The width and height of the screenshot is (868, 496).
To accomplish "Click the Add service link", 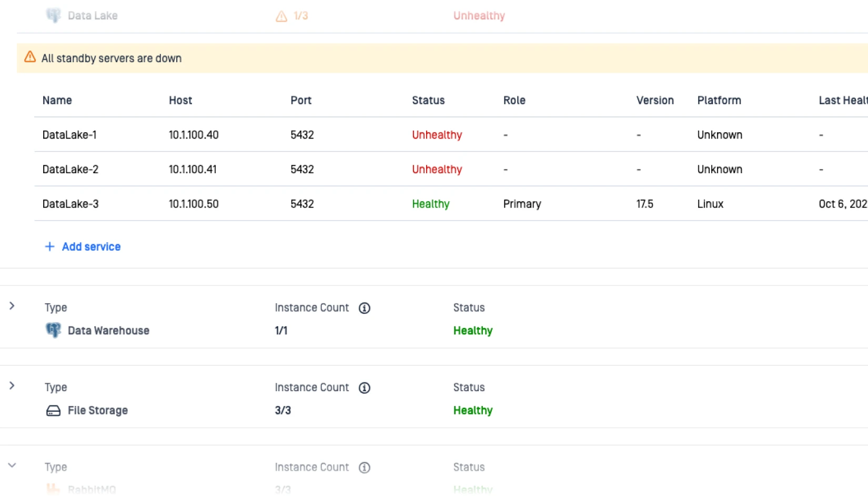I will (91, 246).
